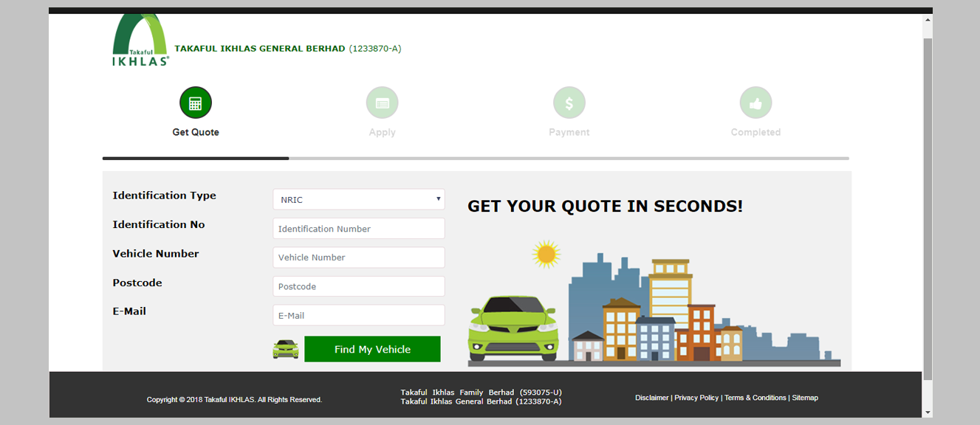Open the Terms & Conditions link
Viewport: 980px width, 425px height.
point(755,398)
